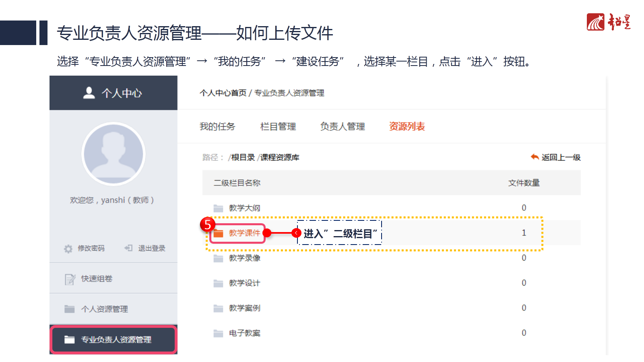Click the file count 0 for 电子教案

click(524, 333)
